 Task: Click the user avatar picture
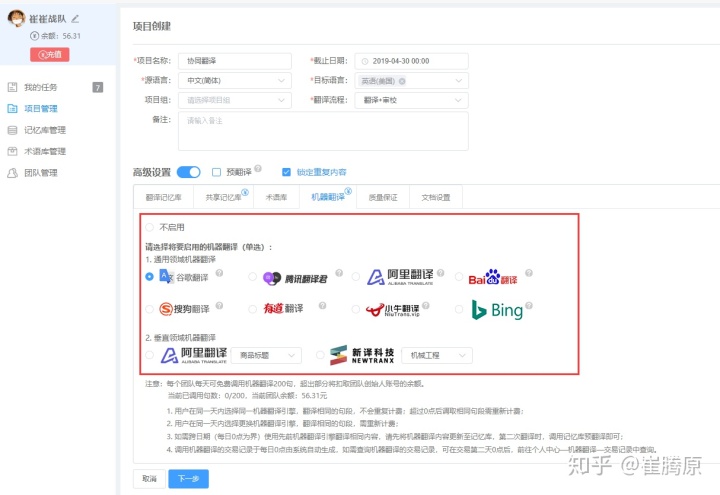coord(17,18)
